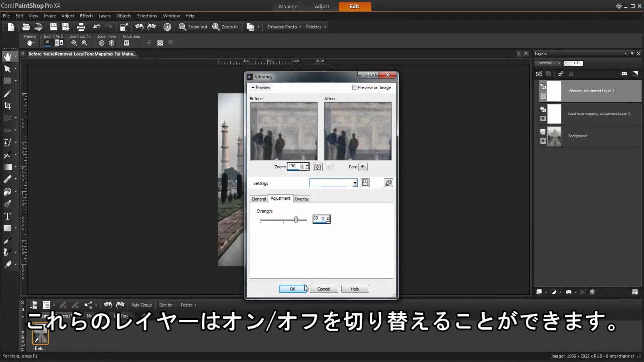Fit preview to window in Vibrancy dialog
This screenshot has height=362, width=644.
[318, 167]
